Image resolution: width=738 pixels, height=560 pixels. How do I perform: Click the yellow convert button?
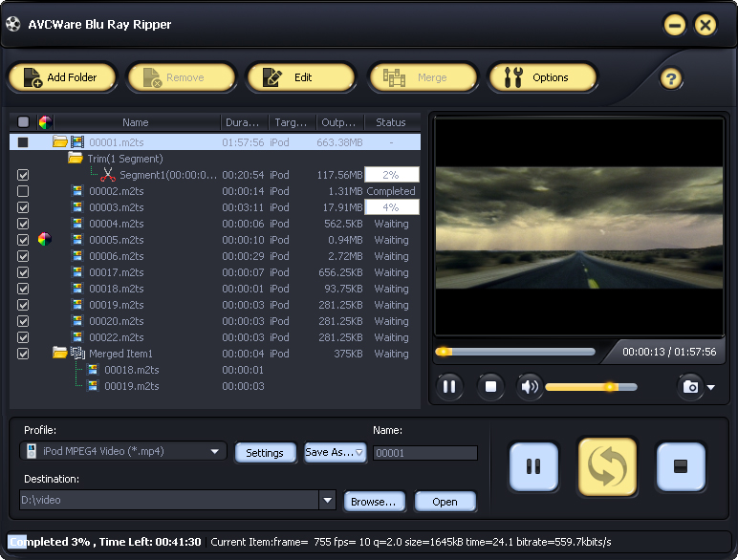click(607, 466)
